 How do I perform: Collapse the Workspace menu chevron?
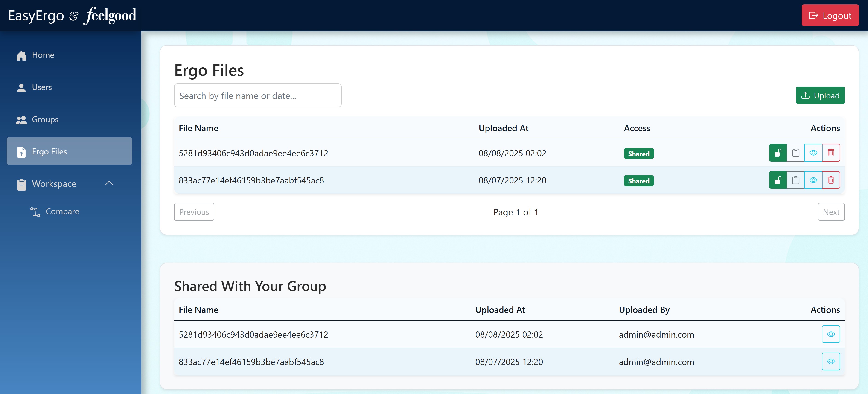pyautogui.click(x=109, y=183)
